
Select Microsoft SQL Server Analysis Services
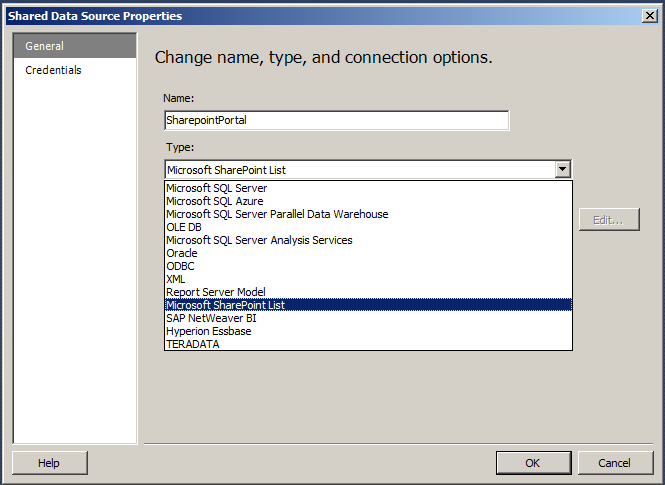(x=368, y=240)
